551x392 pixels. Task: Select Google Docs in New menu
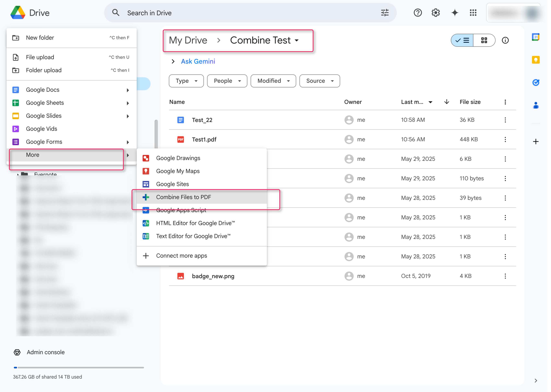point(71,90)
